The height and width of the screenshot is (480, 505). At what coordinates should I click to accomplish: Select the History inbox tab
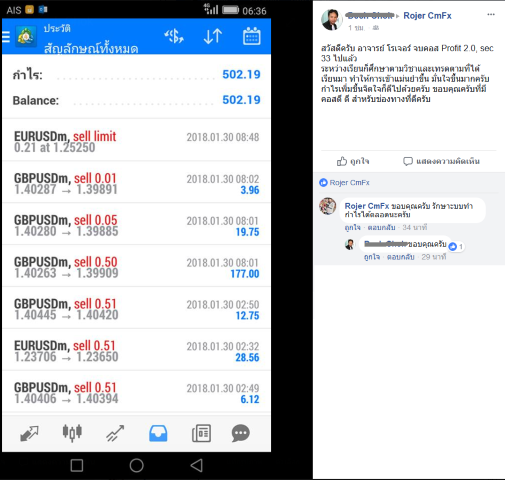click(x=158, y=433)
